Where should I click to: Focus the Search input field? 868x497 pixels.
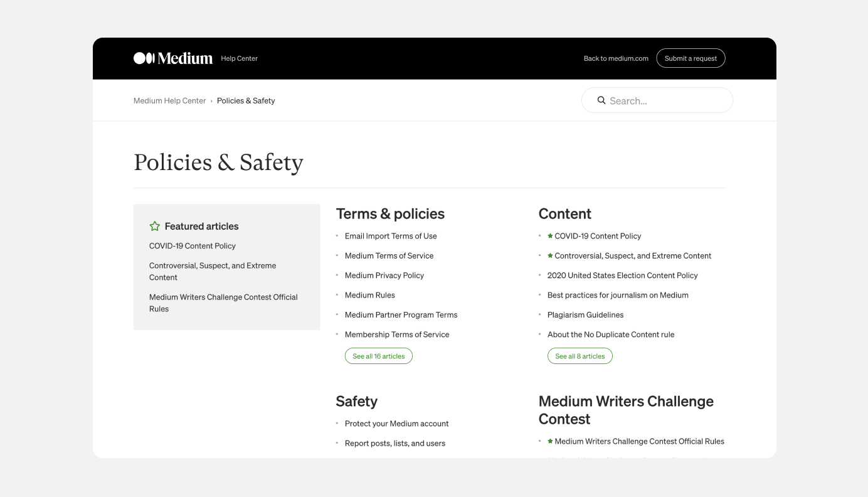(x=657, y=100)
